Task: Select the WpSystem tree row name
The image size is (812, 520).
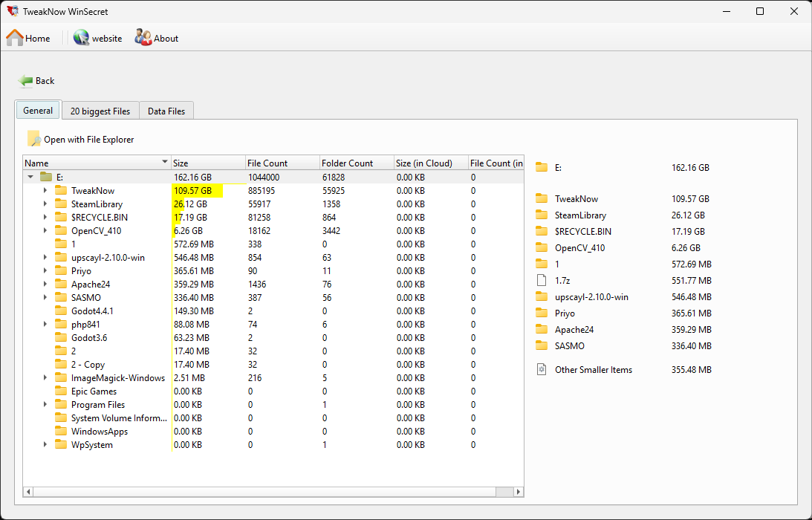Action: tap(91, 445)
